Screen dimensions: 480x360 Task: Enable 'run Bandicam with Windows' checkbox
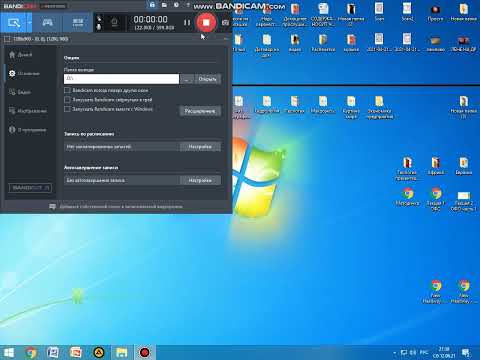click(67, 109)
